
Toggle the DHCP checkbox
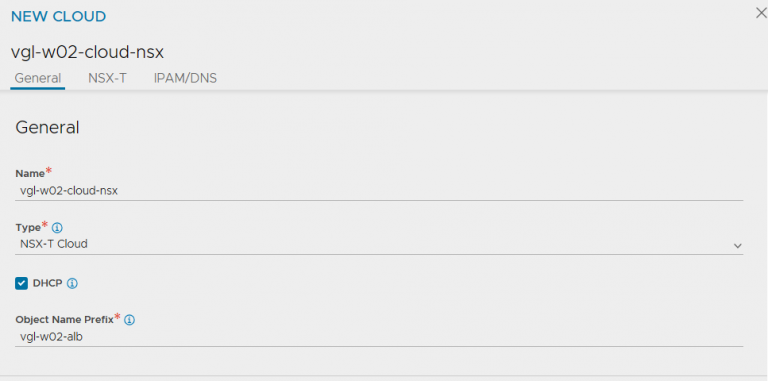[x=22, y=284]
